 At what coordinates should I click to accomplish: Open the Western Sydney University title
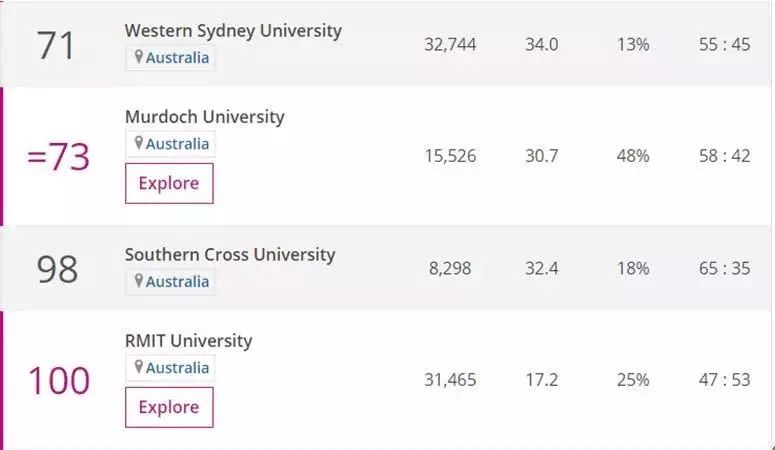coord(233,30)
